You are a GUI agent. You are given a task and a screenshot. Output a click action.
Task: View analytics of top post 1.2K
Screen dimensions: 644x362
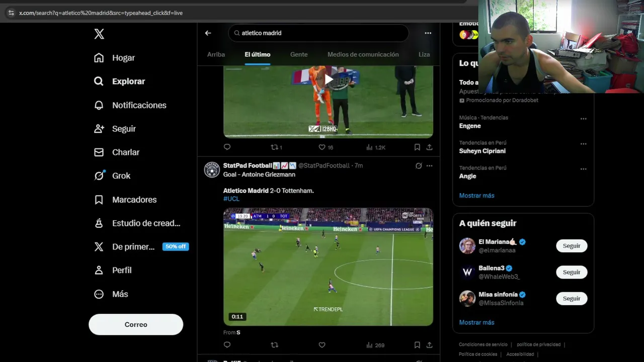coord(375,147)
